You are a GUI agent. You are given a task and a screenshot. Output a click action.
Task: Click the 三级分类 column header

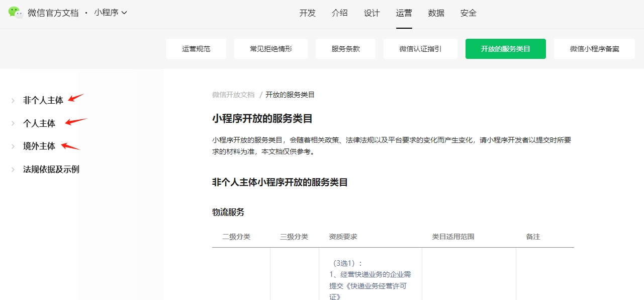coord(294,237)
